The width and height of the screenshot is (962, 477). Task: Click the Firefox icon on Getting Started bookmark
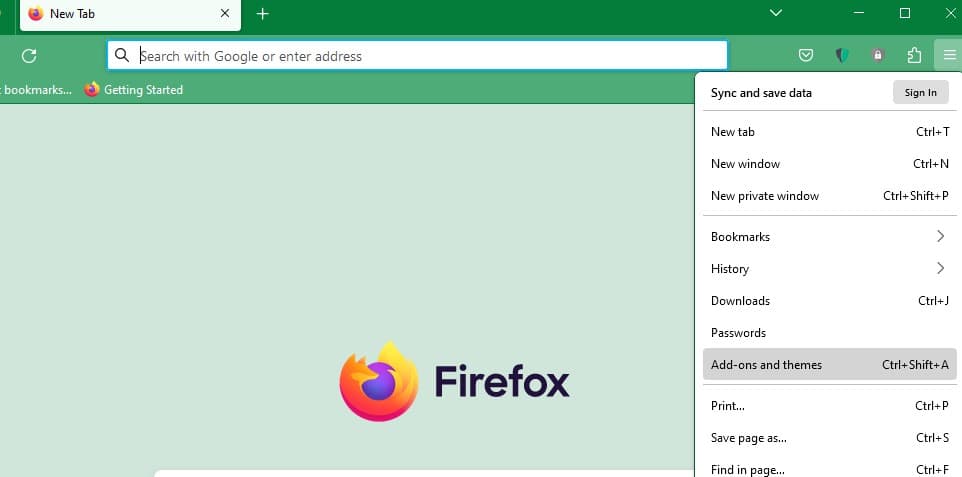point(92,90)
